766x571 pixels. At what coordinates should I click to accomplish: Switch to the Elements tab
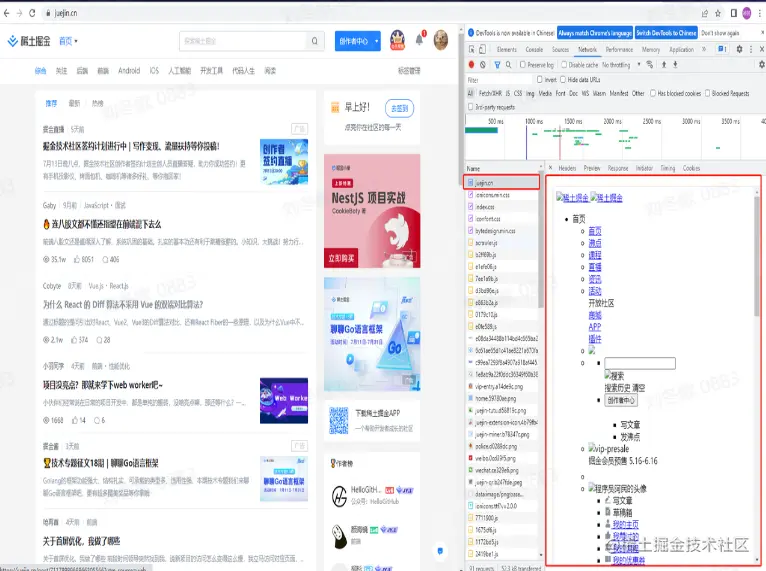(x=507, y=49)
